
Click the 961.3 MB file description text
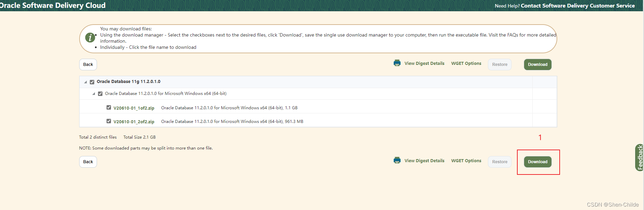[232, 122]
